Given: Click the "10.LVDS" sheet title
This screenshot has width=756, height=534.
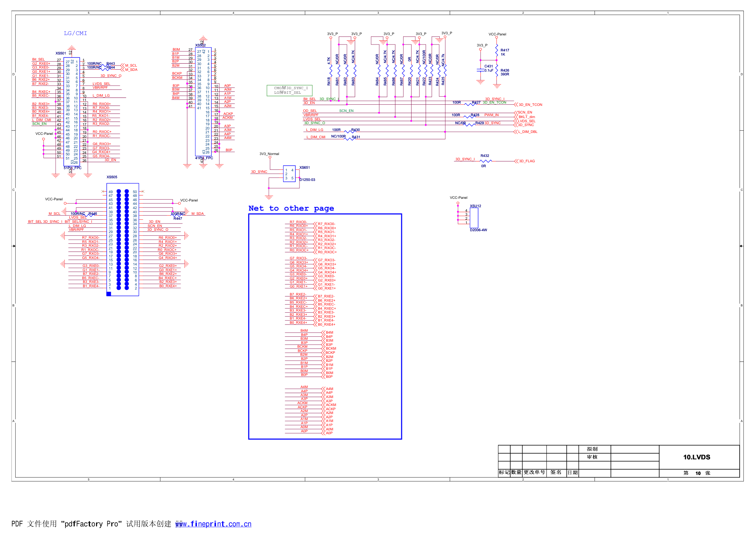Looking at the screenshot, I should pyautogui.click(x=697, y=457).
